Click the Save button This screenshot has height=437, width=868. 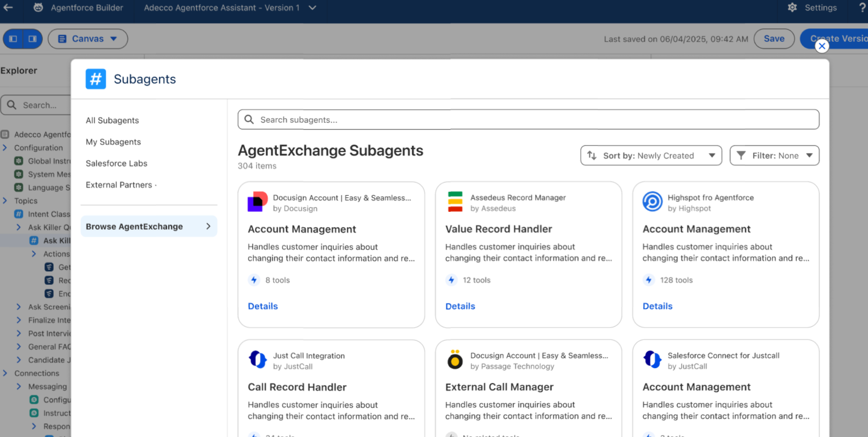(x=774, y=39)
